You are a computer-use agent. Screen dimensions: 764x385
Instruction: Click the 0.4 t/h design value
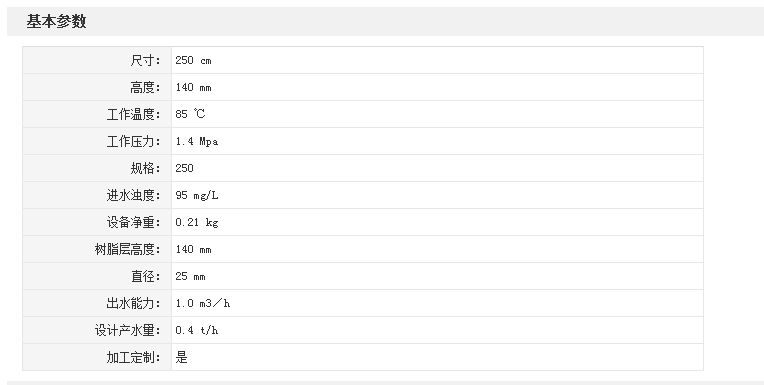(197, 330)
